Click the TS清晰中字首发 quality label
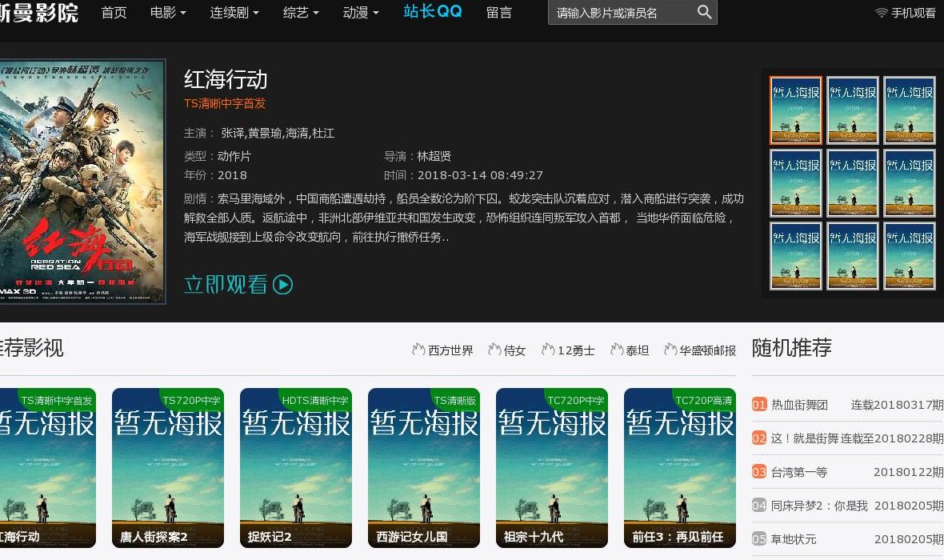The width and height of the screenshot is (944, 560). click(x=225, y=103)
